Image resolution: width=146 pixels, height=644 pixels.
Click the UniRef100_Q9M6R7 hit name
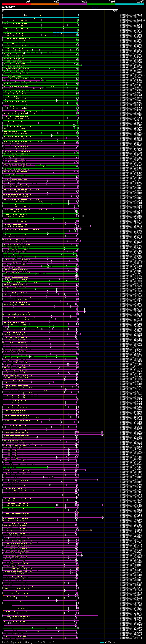(x=131, y=60)
